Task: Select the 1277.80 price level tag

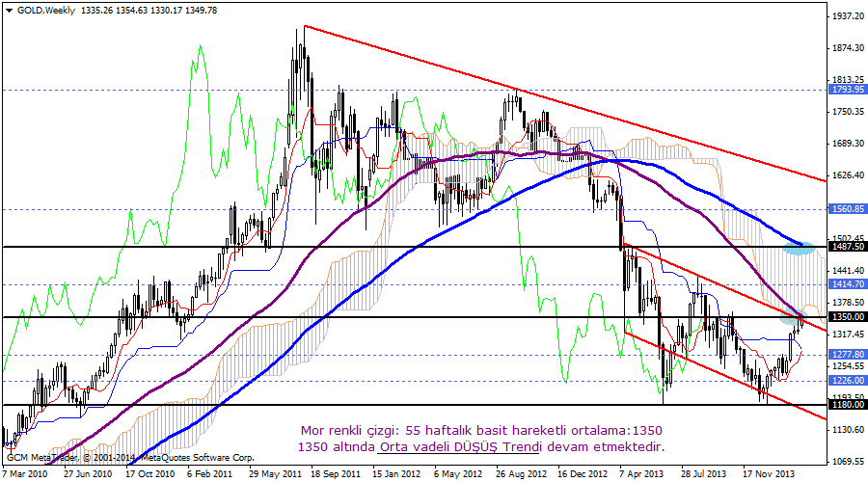Action: click(847, 354)
